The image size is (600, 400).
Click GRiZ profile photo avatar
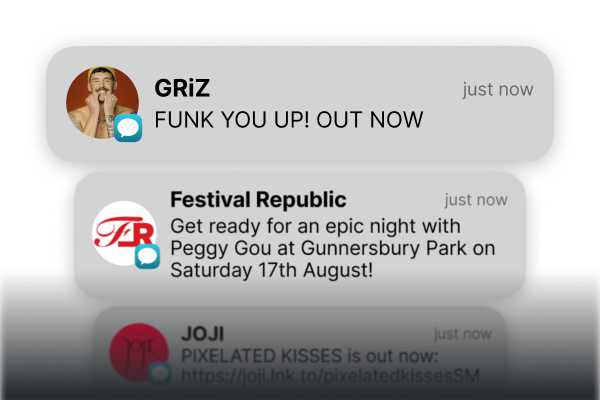coord(102,102)
